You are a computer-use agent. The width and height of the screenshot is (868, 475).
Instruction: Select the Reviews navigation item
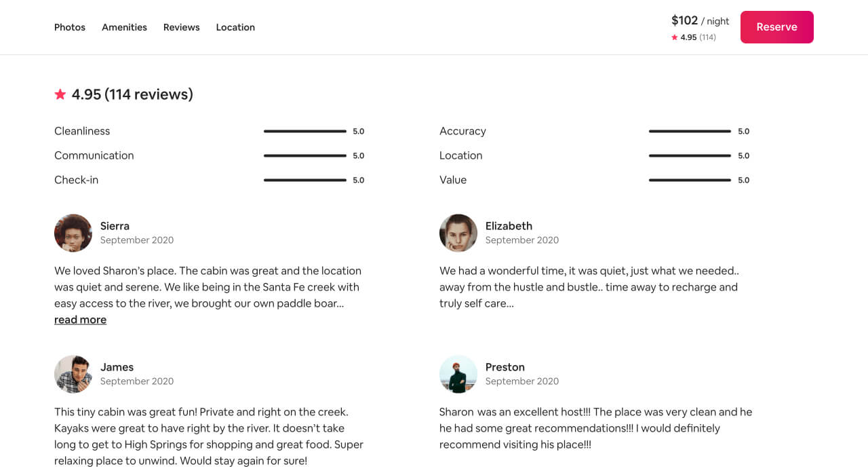[181, 27]
